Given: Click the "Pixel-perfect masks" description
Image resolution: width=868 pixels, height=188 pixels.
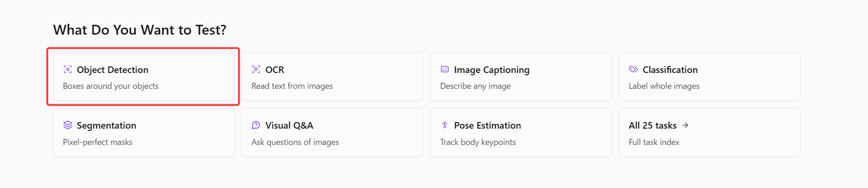Looking at the screenshot, I should (98, 142).
